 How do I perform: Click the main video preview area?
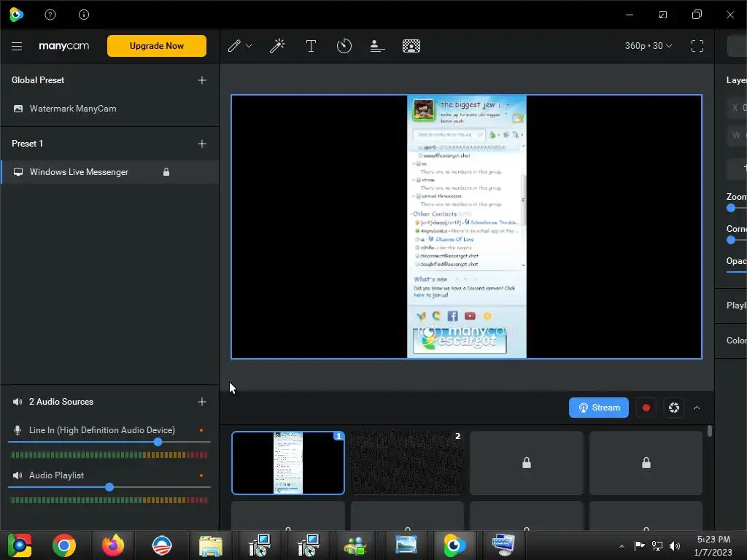coord(466,227)
